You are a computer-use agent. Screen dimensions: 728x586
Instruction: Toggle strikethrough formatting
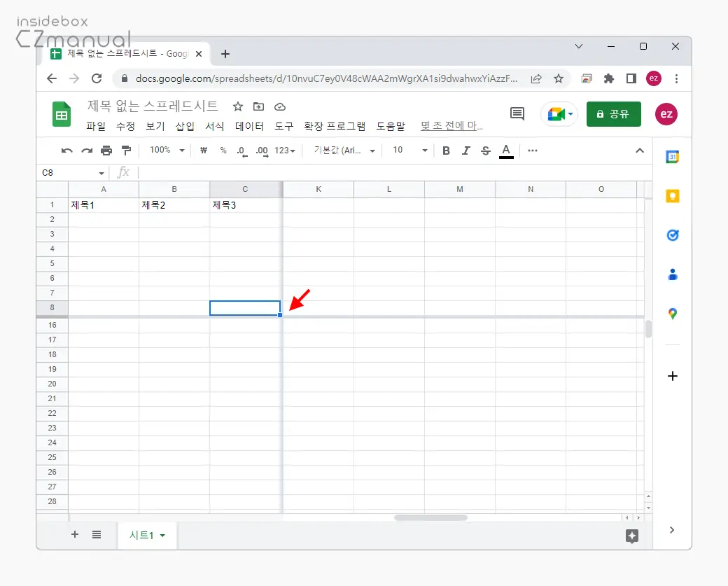tap(485, 151)
